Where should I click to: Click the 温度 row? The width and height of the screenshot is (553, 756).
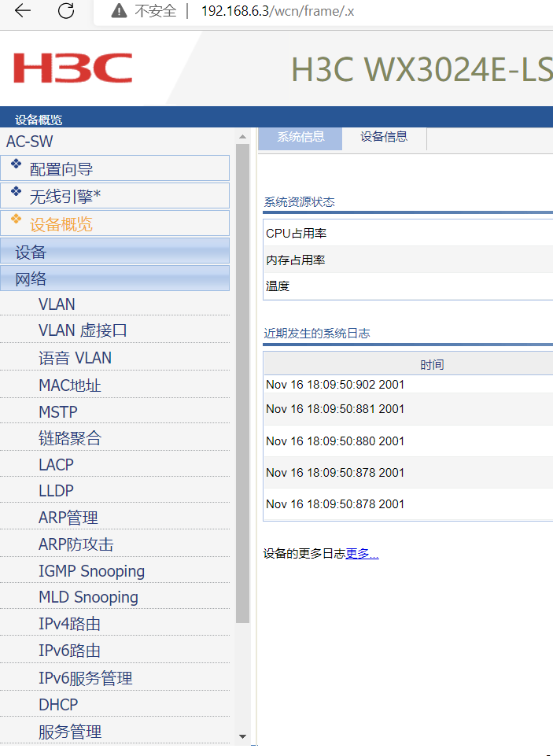pos(408,286)
